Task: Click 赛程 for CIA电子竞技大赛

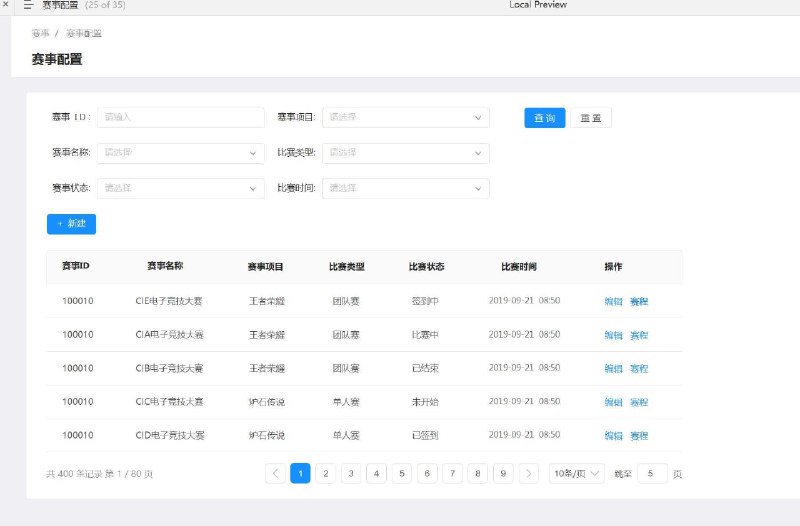Action: [x=639, y=335]
